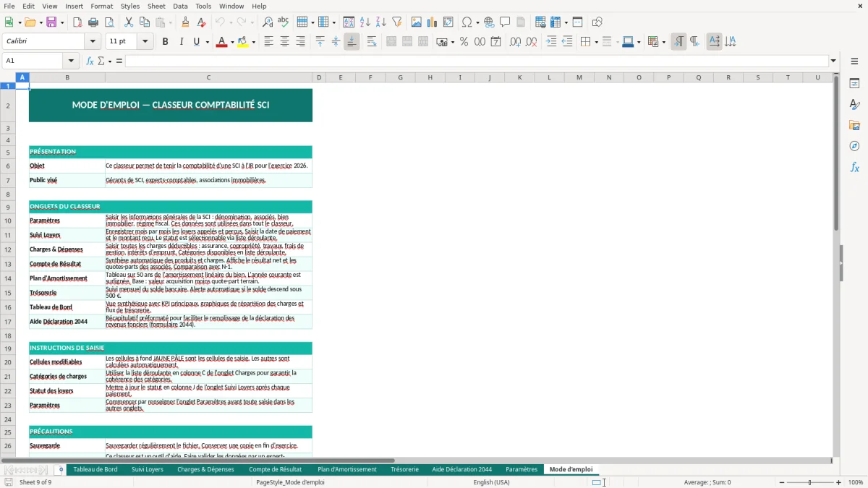
Task: Open the sidebar Styles panel icon
Action: click(854, 105)
